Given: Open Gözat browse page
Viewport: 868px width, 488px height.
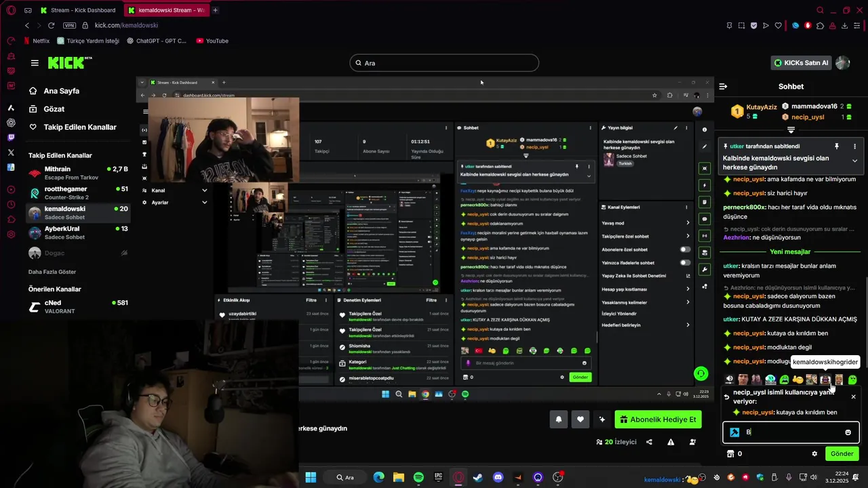Looking at the screenshot, I should 47,109.
